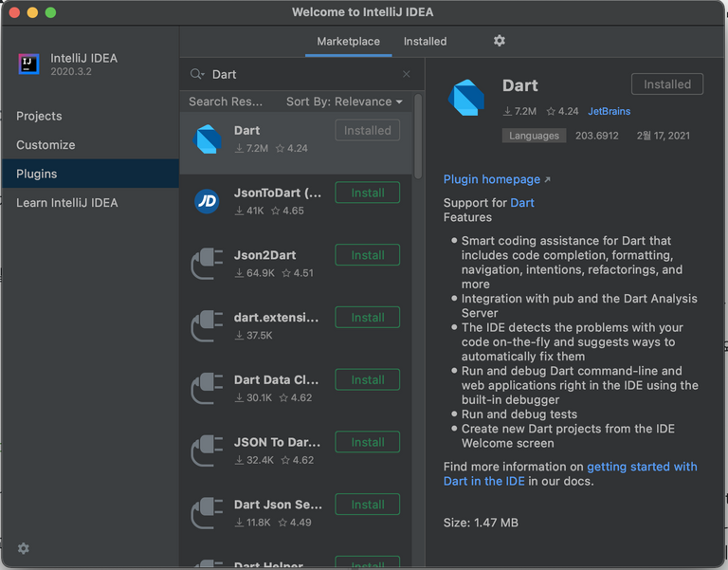Open the Sort By: Relevance dropdown
Viewport: 728px width, 570px height.
pyautogui.click(x=344, y=101)
